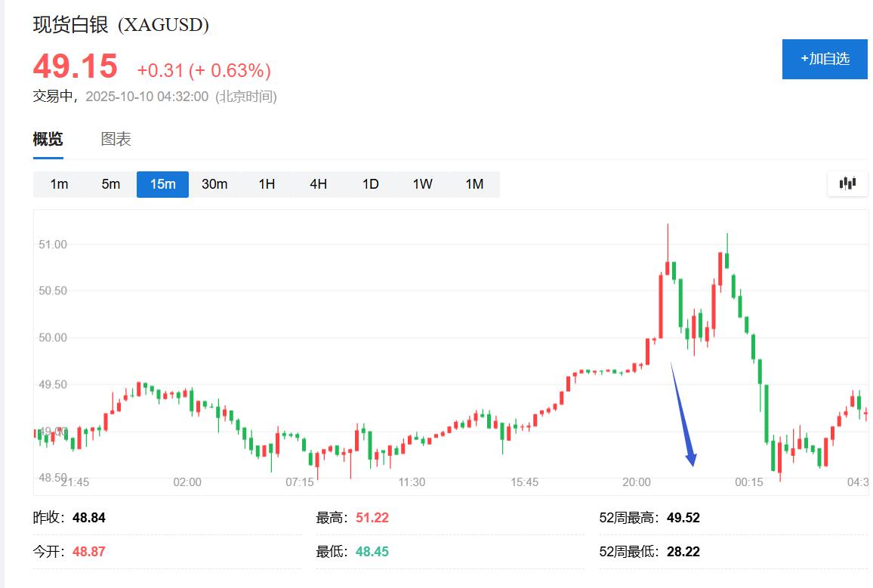The height and width of the screenshot is (588, 873).
Task: Select the 1W weekly timeframe
Action: pyautogui.click(x=422, y=184)
